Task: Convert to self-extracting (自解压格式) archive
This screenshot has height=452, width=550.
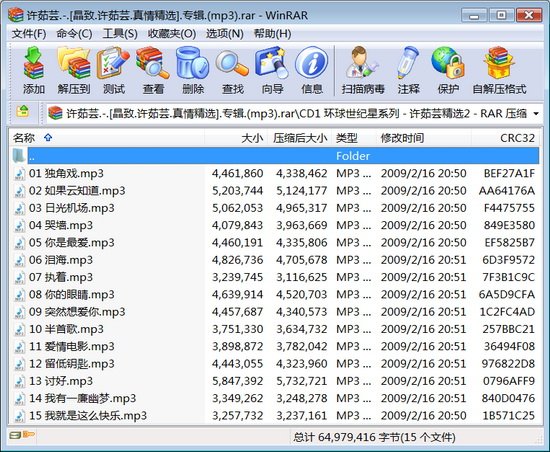Action: point(499,70)
